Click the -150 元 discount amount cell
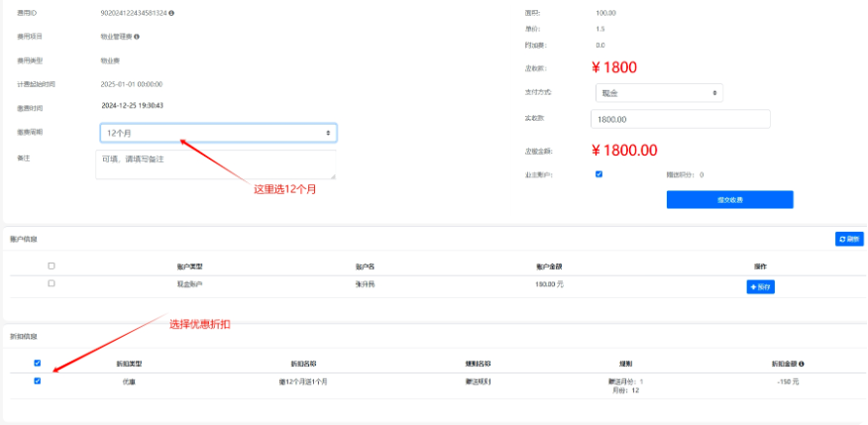The height and width of the screenshot is (425, 868). click(x=788, y=381)
